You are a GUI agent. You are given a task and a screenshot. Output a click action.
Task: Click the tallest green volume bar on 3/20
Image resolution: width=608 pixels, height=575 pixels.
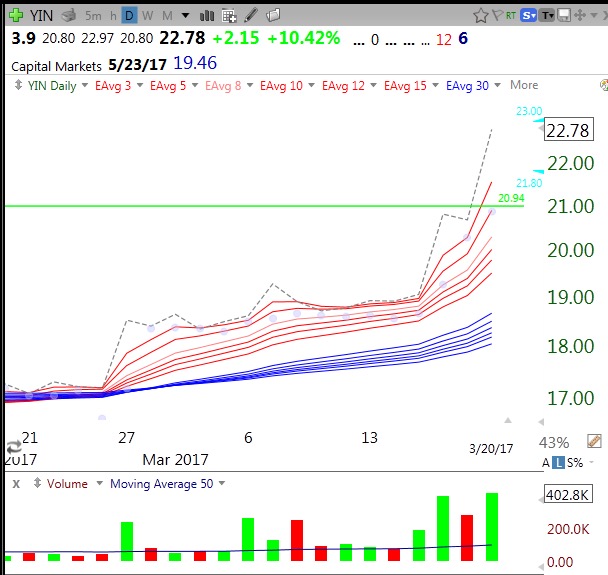pyautogui.click(x=492, y=527)
